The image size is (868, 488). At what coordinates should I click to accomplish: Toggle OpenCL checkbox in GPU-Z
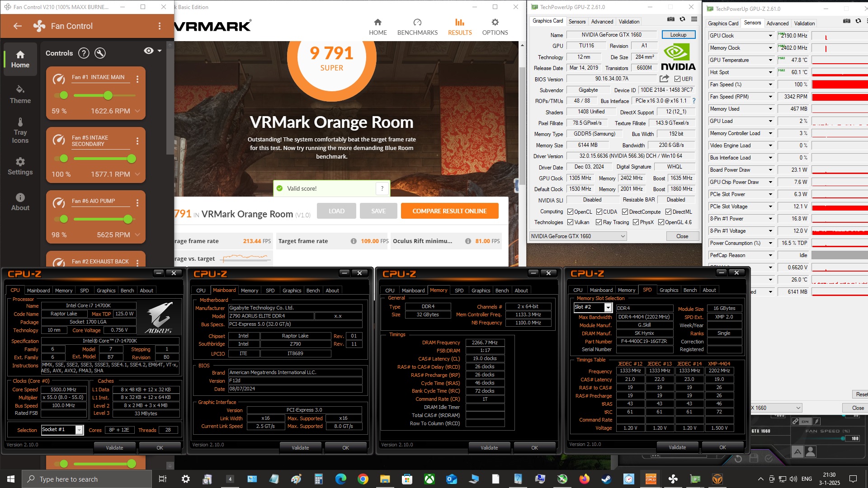(x=570, y=212)
